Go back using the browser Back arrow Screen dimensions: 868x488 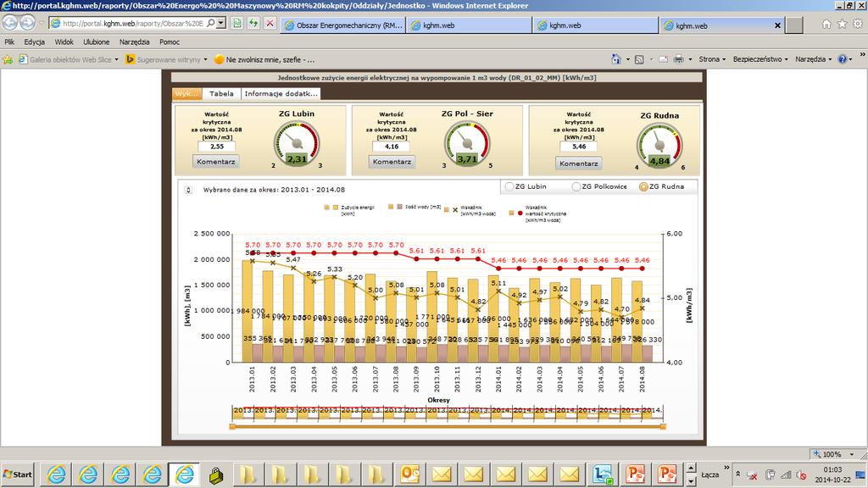click(x=10, y=23)
